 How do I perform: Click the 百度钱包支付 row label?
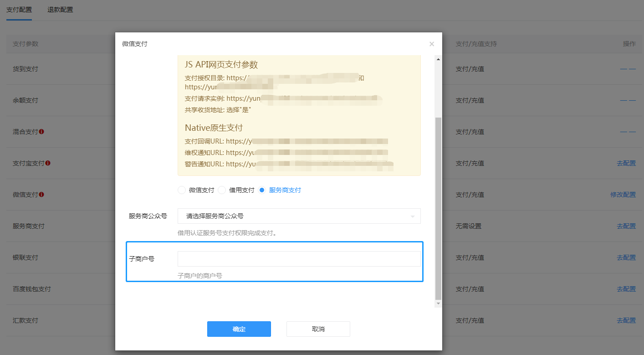click(32, 289)
